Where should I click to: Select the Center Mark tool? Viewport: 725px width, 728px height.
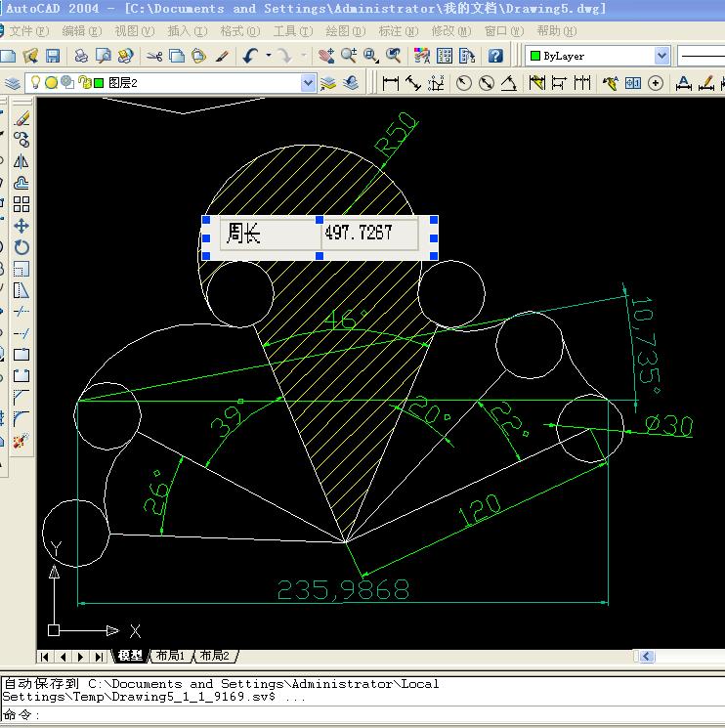point(656,84)
